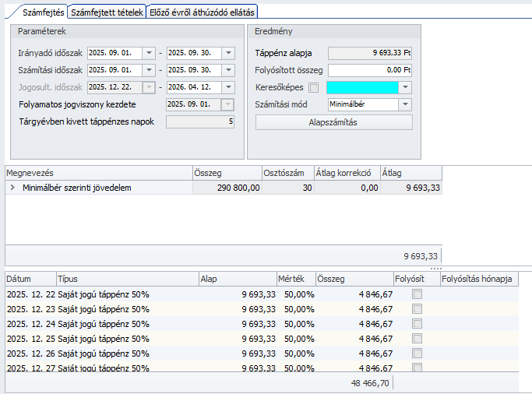The image size is (532, 394).
Task: Open Számítási időszak start date picker
Action: pyautogui.click(x=148, y=70)
